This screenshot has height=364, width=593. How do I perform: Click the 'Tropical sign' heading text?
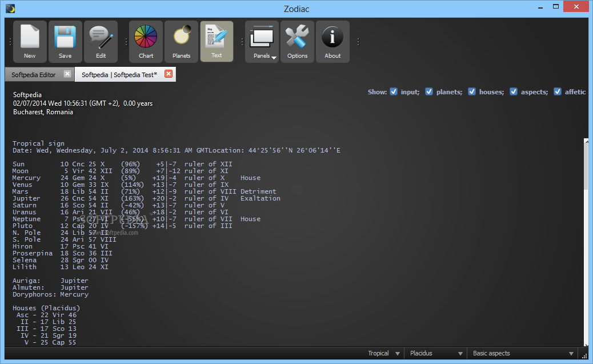tap(38, 143)
